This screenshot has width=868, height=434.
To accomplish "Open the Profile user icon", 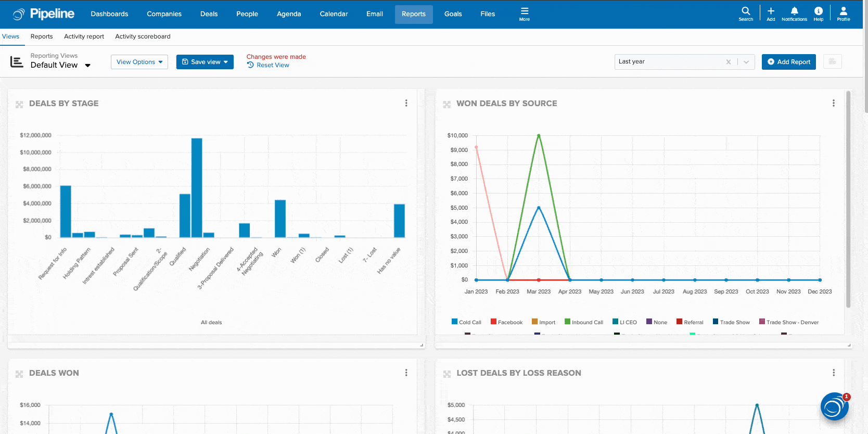I will [844, 14].
